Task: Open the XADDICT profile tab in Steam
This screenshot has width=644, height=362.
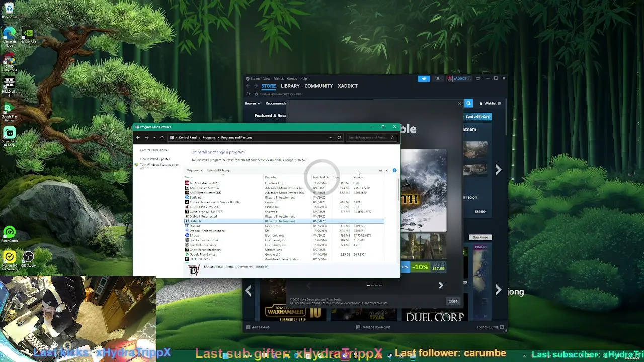Action: [x=348, y=86]
